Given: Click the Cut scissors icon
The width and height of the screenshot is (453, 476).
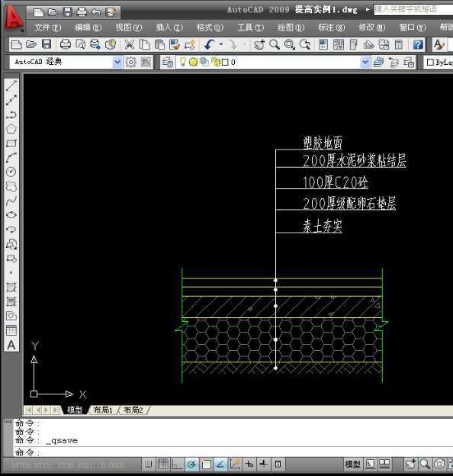Looking at the screenshot, I should 130,44.
